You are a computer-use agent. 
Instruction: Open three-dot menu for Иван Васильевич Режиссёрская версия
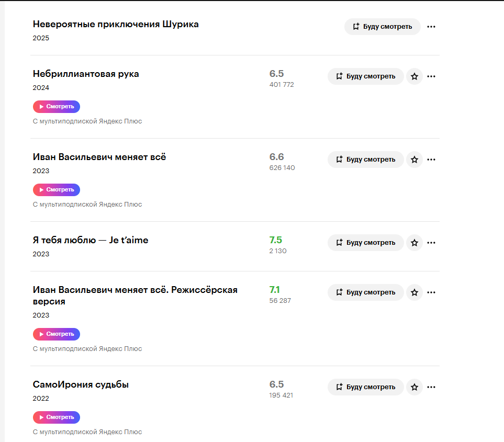[431, 292]
